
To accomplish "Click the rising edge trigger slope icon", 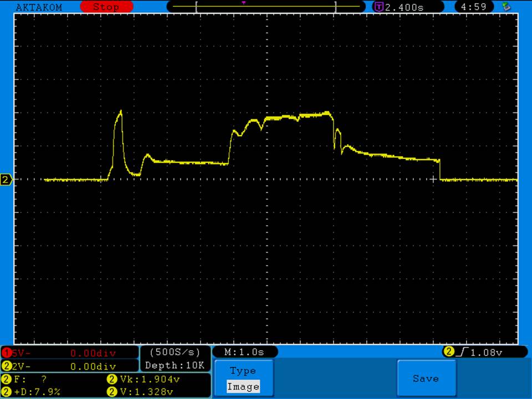I will [462, 352].
